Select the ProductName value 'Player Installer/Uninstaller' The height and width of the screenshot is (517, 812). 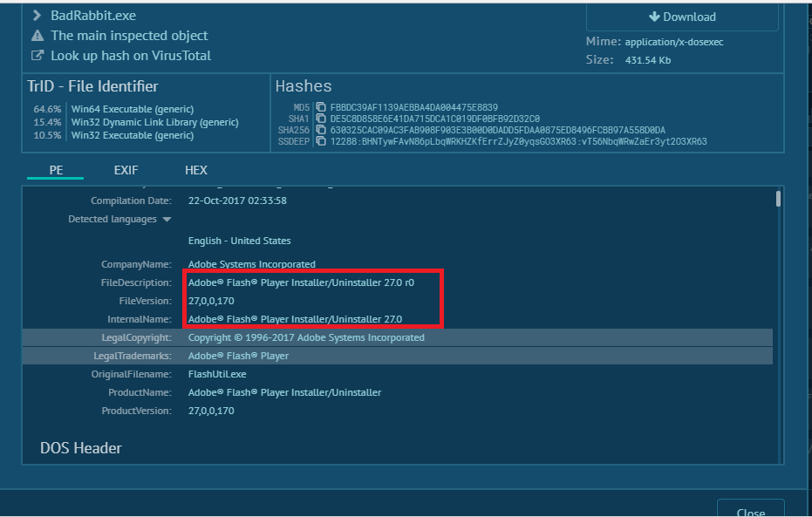tap(284, 392)
